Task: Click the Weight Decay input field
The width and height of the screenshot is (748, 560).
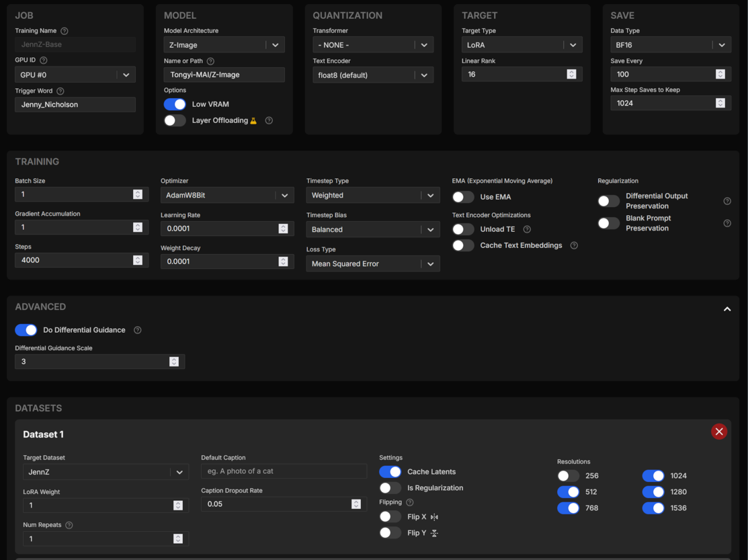Action: tap(227, 262)
